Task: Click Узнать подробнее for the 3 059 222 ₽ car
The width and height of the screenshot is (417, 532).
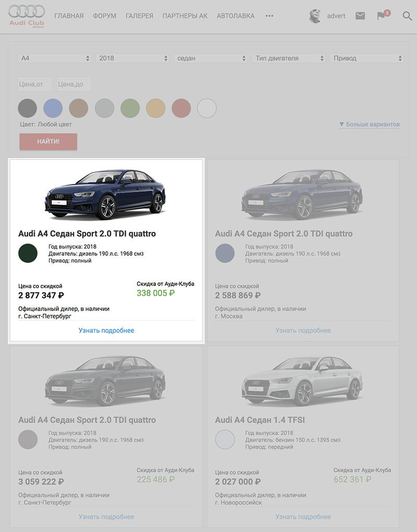Action: (x=106, y=517)
